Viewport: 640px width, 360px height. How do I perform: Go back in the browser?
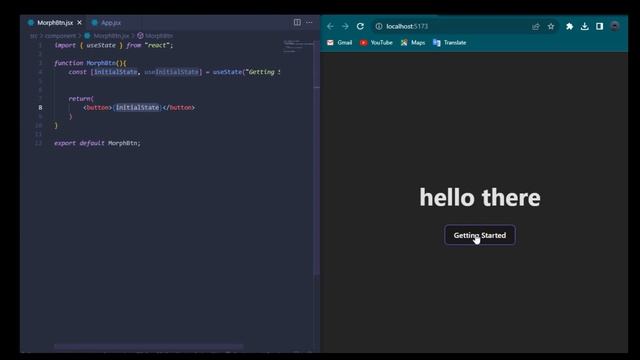click(330, 26)
